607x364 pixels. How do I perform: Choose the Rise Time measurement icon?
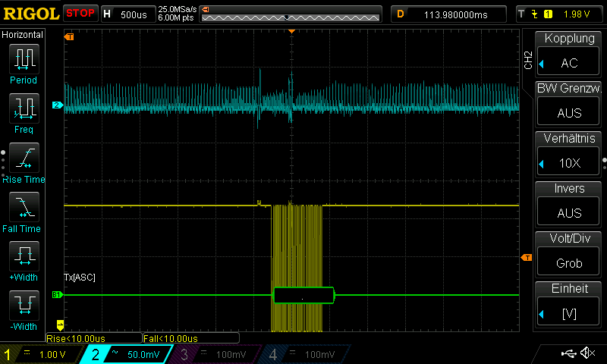24,158
